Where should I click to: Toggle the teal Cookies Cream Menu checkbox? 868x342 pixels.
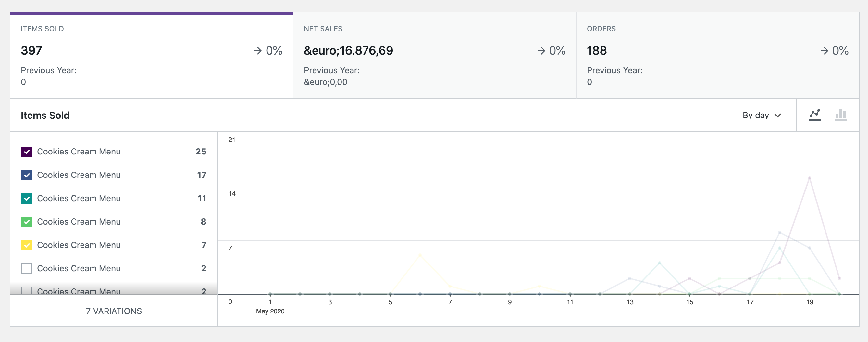point(26,199)
